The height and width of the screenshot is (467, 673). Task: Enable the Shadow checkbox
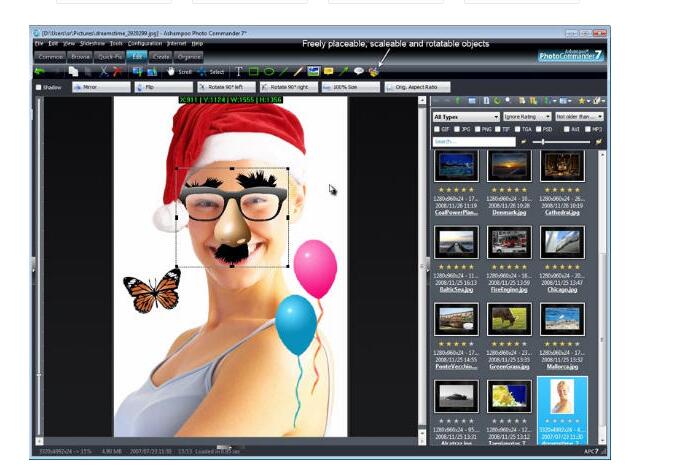tap(40, 88)
